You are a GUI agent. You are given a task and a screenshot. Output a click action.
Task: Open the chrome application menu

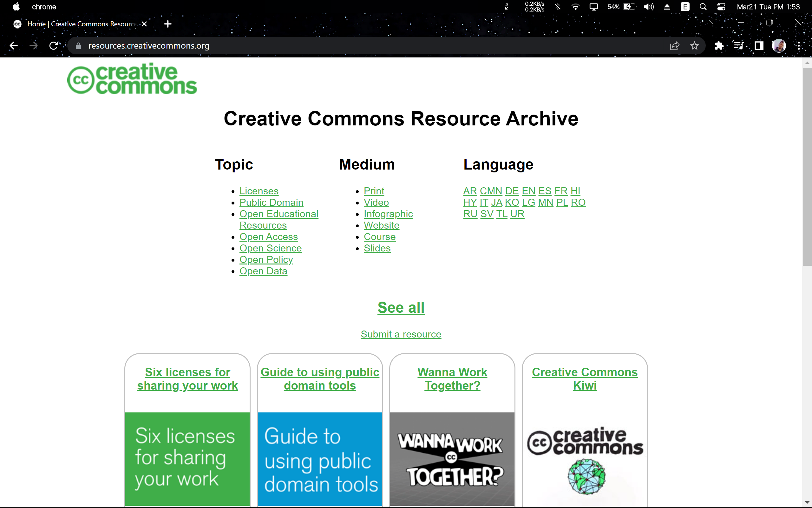tap(44, 7)
